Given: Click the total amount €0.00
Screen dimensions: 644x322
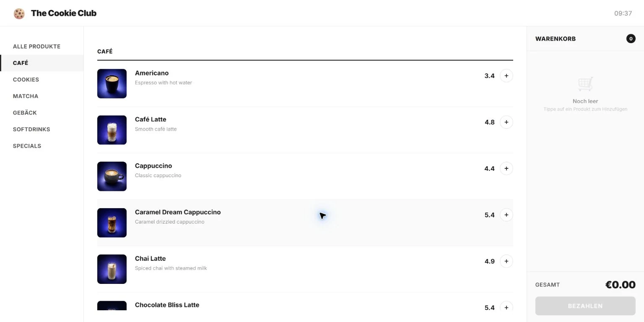Looking at the screenshot, I should (621, 285).
